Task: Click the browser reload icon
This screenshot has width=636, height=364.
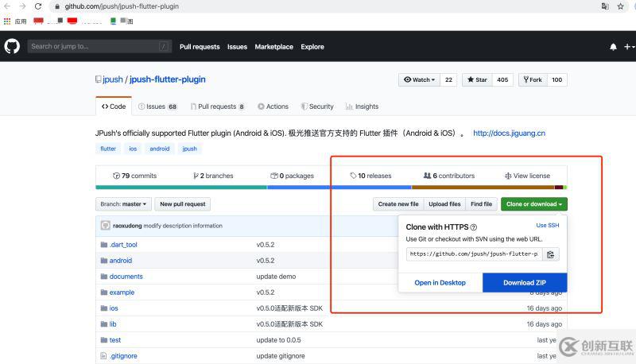Action: [x=38, y=6]
